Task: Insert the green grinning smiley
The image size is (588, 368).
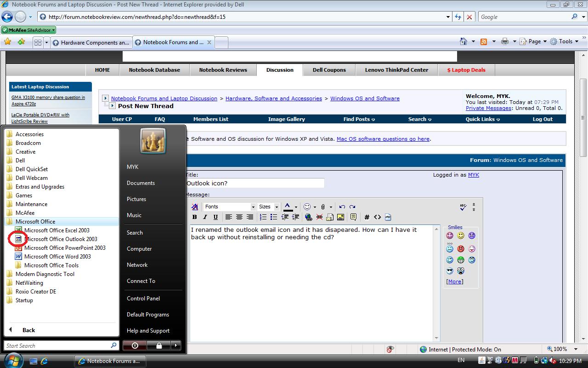Action: point(461,260)
